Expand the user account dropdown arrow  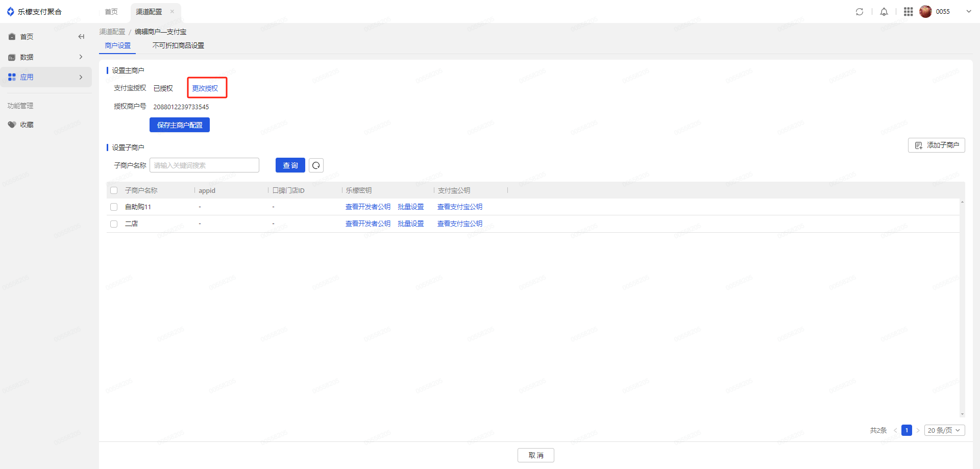pyautogui.click(x=969, y=12)
